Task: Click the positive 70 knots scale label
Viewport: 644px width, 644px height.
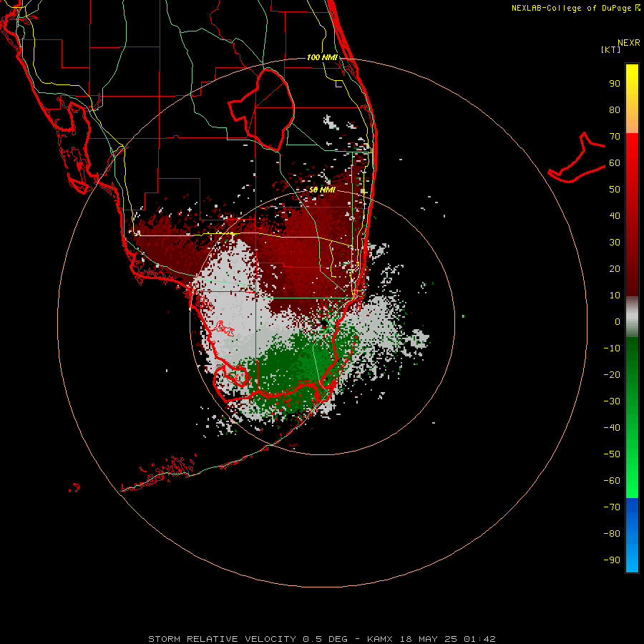Action: point(615,137)
